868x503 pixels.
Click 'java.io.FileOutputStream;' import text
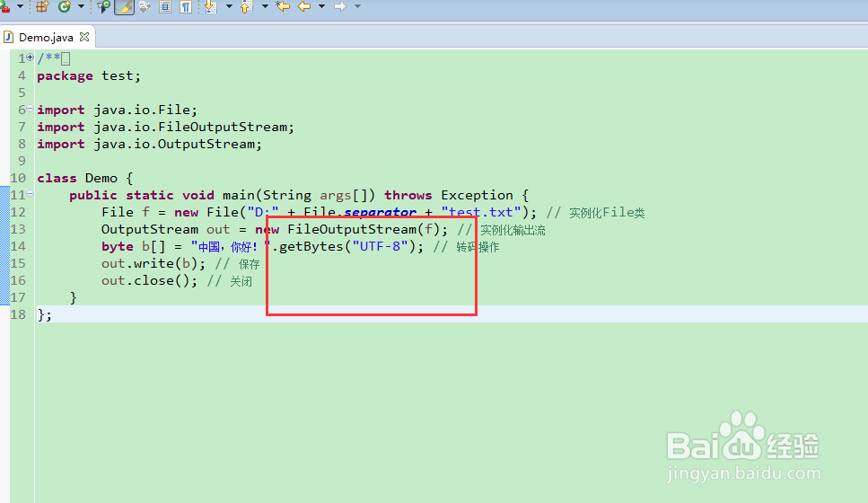coord(194,127)
